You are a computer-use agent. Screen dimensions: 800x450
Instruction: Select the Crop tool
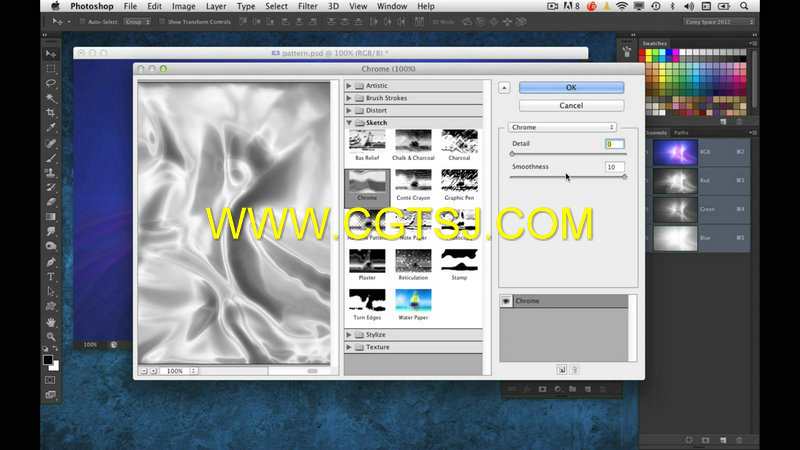click(x=51, y=113)
